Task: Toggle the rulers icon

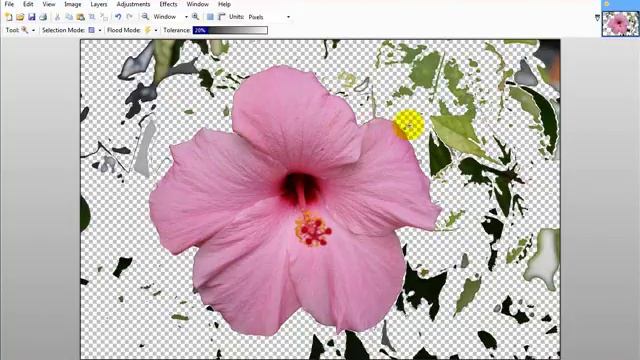Action: (222, 17)
